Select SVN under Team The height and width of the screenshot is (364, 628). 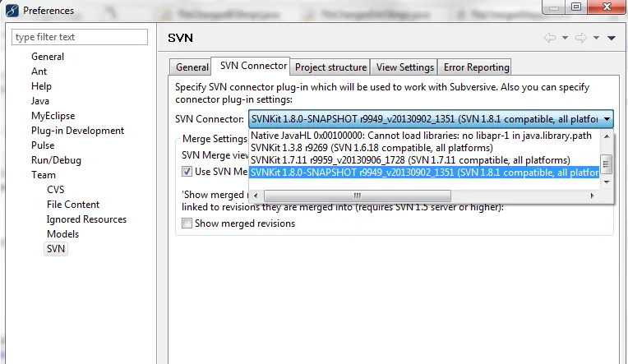56,249
